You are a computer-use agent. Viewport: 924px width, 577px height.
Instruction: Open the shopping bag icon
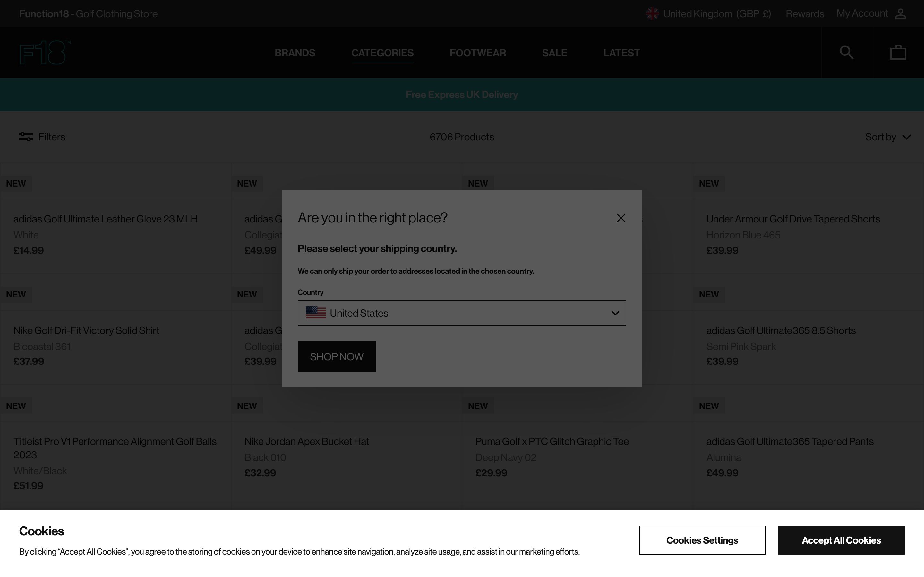[x=898, y=52]
